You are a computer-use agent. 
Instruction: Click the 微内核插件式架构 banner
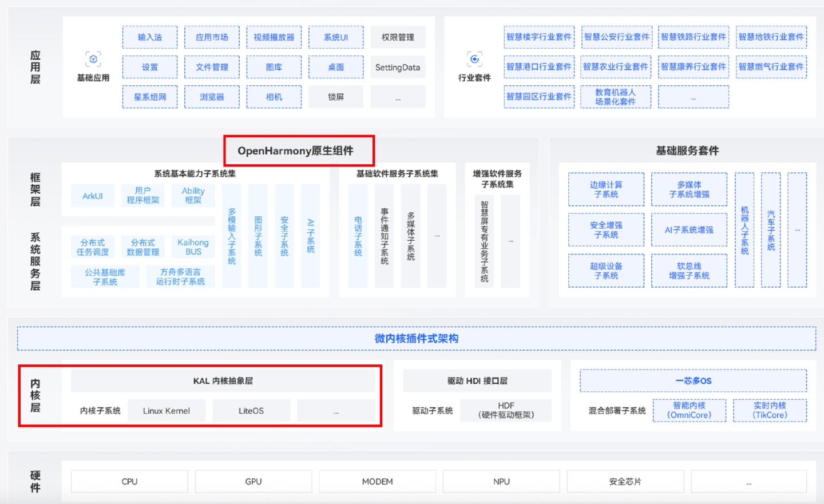[x=417, y=339]
